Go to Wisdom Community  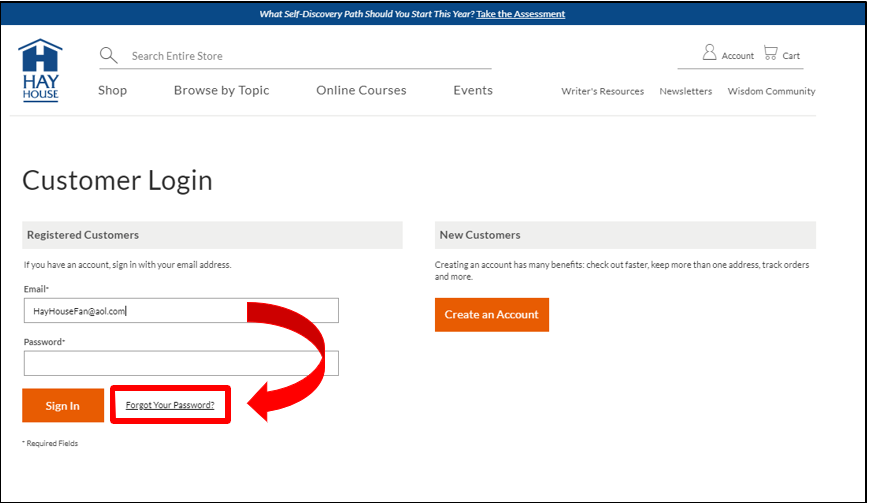point(771,91)
